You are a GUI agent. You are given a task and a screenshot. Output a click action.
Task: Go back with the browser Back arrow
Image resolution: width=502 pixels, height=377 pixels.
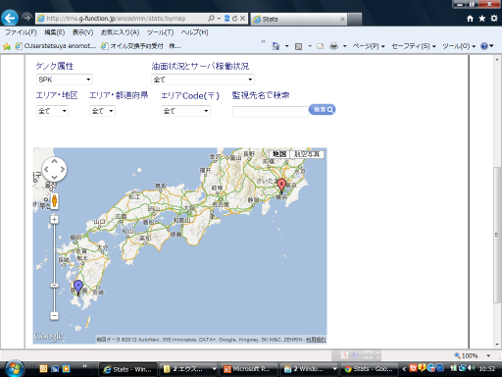[x=10, y=18]
